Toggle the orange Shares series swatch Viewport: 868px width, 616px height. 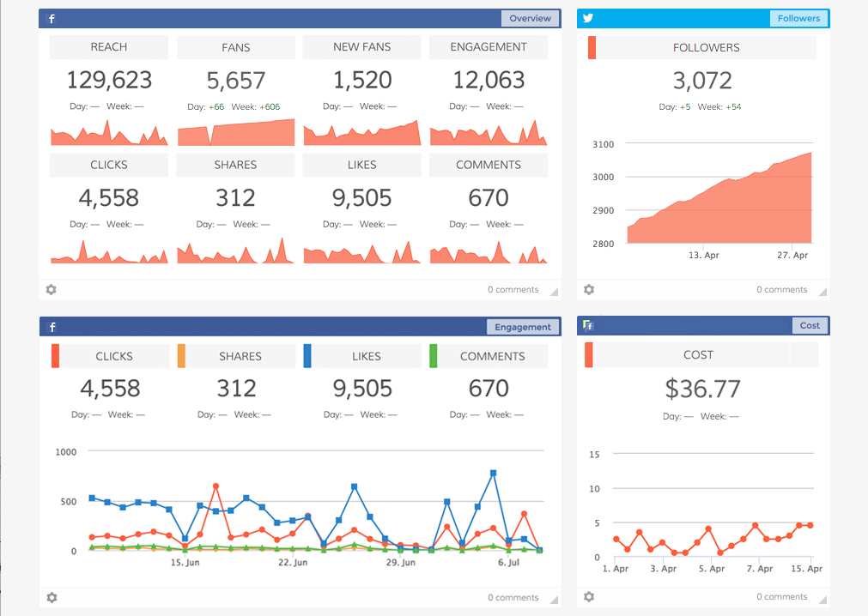(181, 356)
